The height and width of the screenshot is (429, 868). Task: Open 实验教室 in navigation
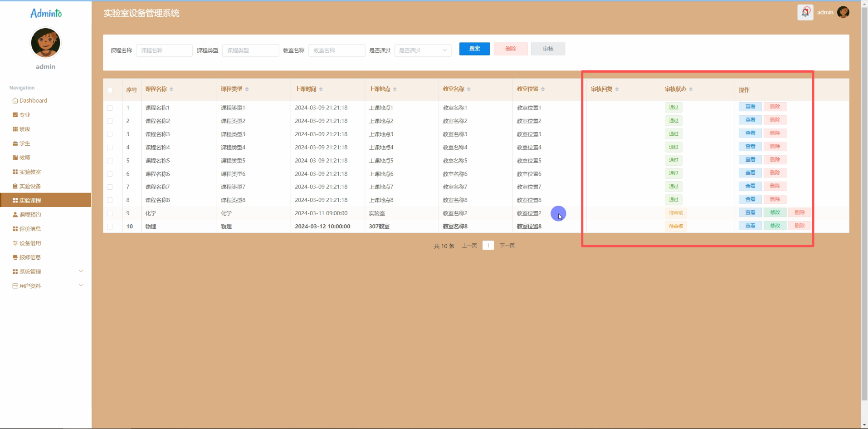click(x=30, y=172)
